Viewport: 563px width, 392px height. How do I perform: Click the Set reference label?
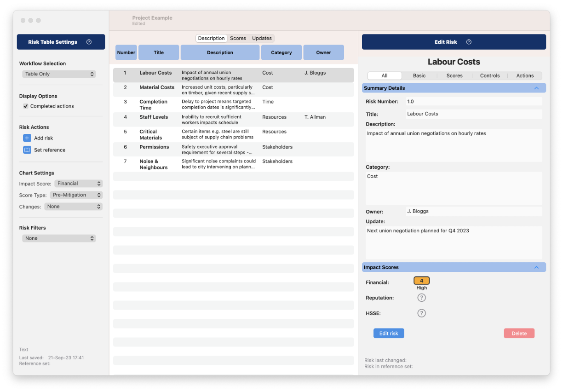coord(50,150)
